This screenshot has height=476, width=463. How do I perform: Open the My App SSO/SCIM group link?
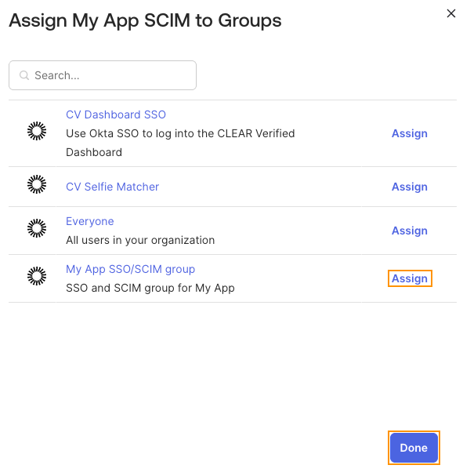[130, 269]
